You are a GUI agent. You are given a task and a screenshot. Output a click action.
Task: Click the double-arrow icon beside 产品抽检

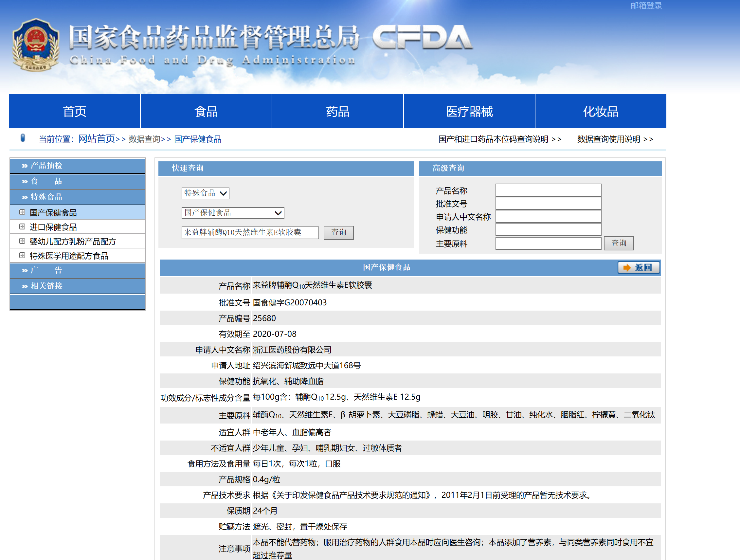click(25, 166)
